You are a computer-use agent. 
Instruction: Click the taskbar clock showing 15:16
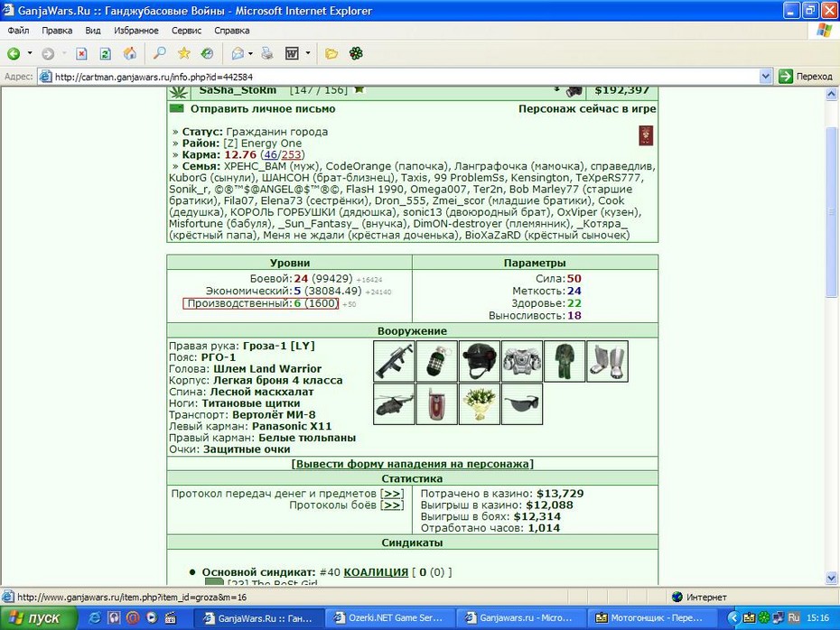(817, 617)
